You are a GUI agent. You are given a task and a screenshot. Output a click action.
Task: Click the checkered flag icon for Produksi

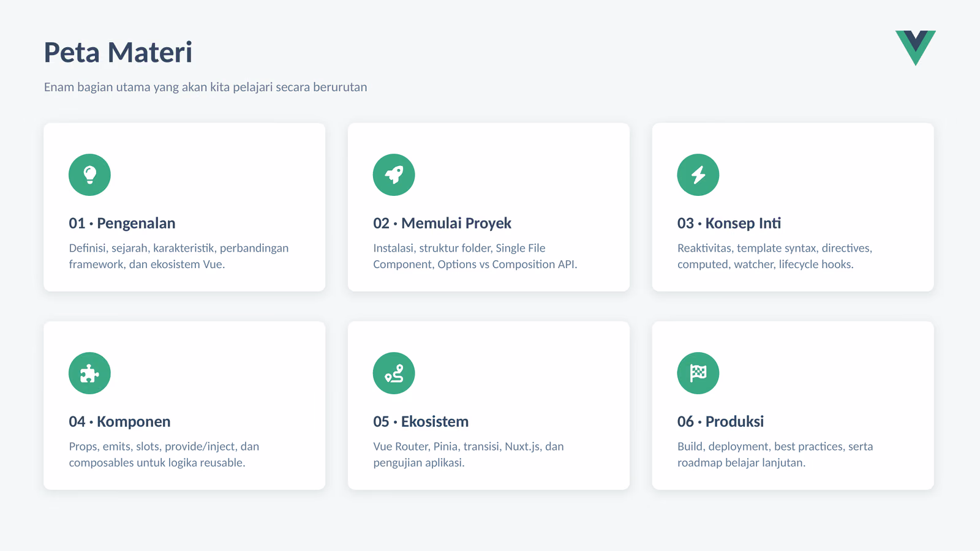(698, 373)
